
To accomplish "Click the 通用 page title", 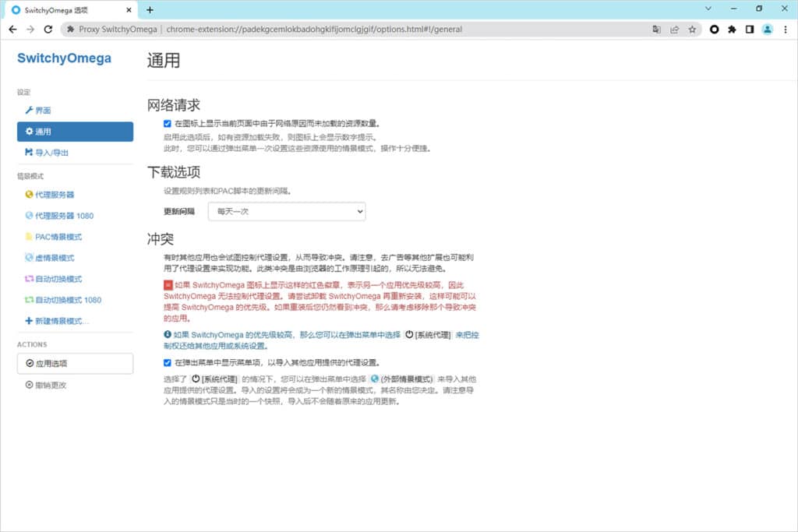I will click(164, 61).
